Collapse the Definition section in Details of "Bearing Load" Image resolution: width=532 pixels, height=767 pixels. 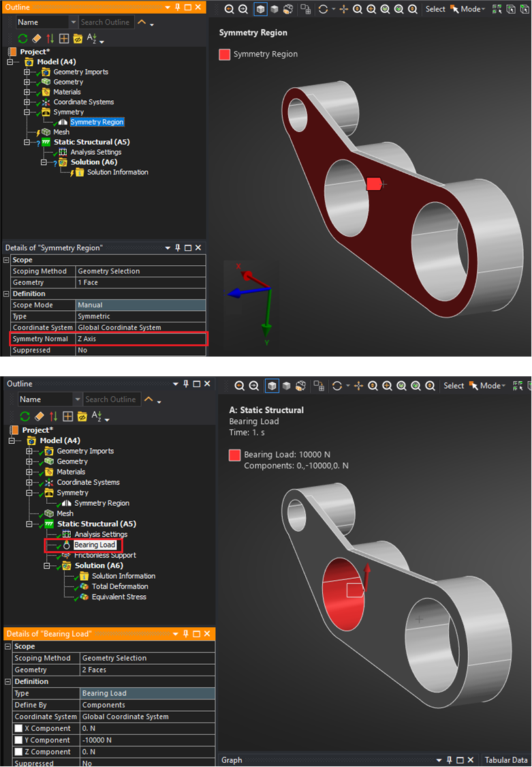click(x=7, y=681)
